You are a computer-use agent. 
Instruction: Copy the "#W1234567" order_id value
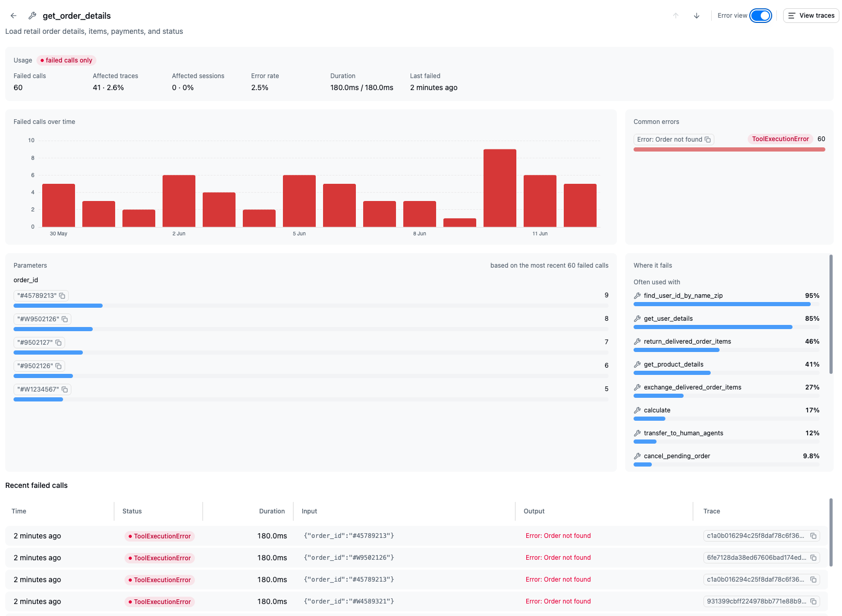[x=65, y=389]
